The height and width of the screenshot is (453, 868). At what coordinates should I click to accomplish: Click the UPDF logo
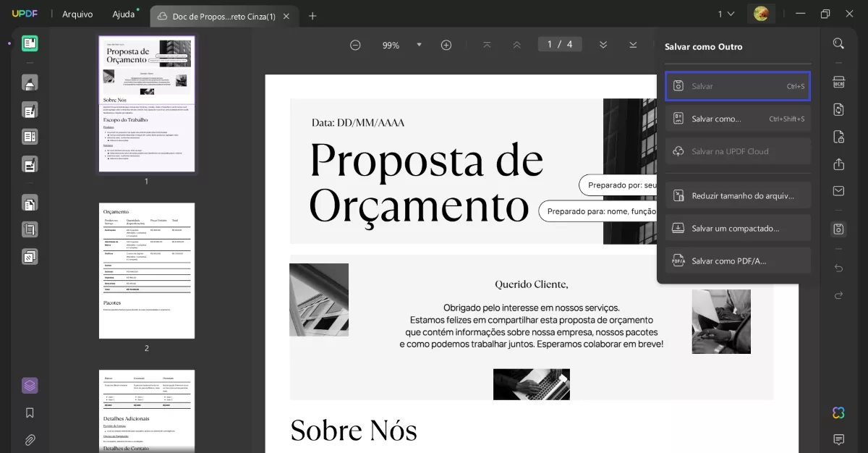click(24, 14)
